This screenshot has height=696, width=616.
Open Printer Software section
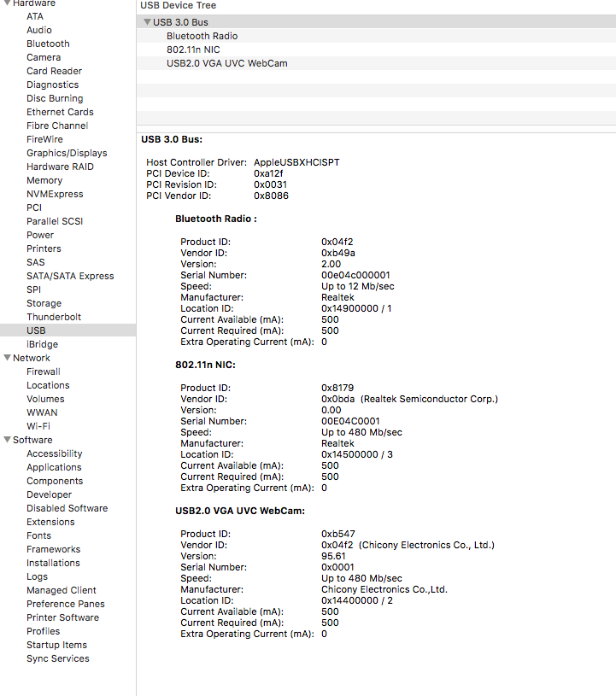coord(62,618)
